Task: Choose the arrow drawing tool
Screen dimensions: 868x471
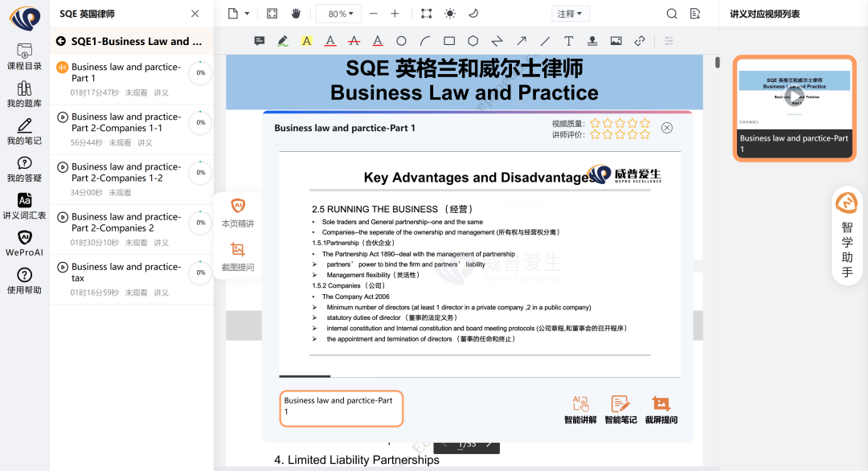Action: 521,41
